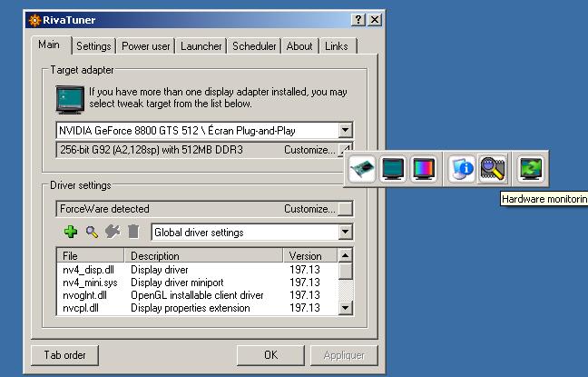Image resolution: width=588 pixels, height=377 pixels.
Task: Launch Hardware monitoring magnifier icon
Action: coord(493,169)
